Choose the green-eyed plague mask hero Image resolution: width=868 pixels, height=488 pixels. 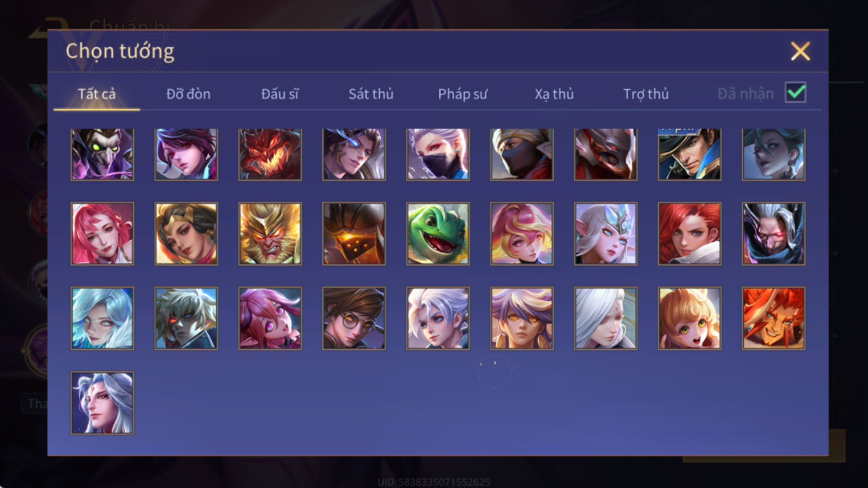[102, 154]
